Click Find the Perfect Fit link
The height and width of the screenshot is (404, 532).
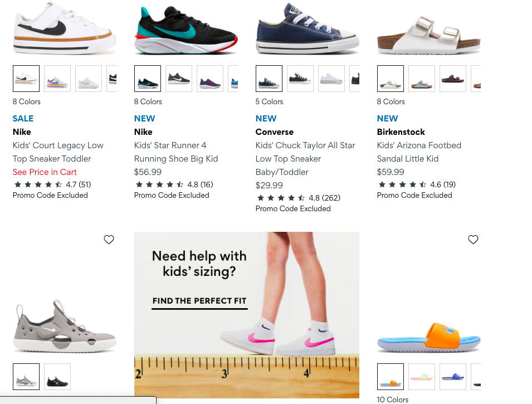coord(199,301)
